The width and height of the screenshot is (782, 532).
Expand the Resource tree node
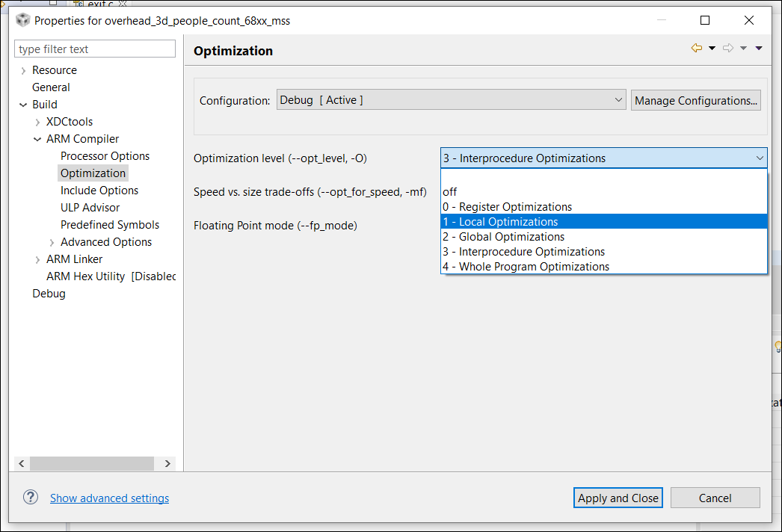pos(23,70)
